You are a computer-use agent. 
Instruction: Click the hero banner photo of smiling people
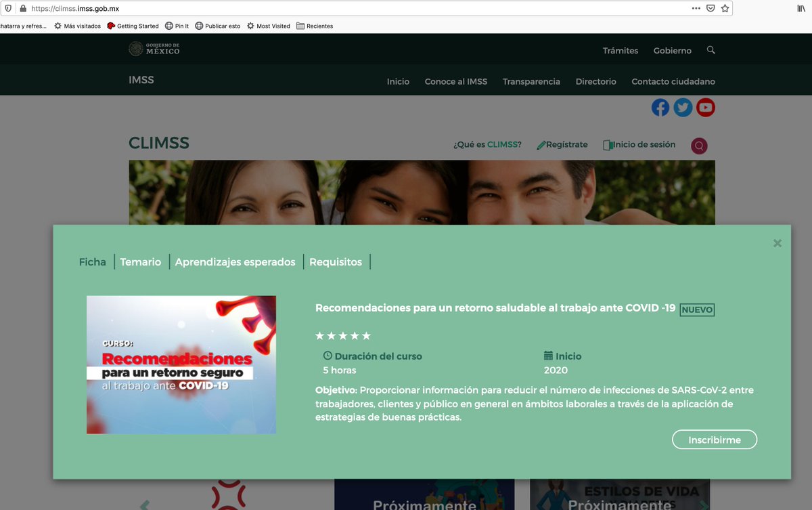pyautogui.click(x=422, y=192)
